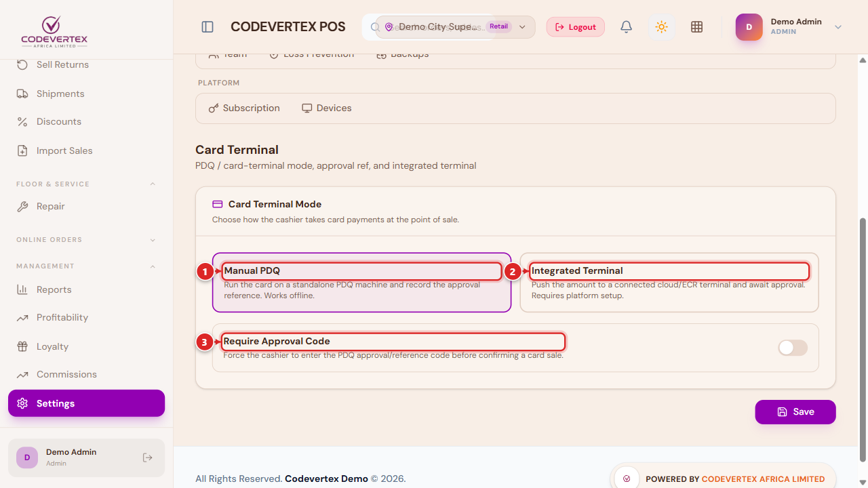868x488 pixels.
Task: Click the Shipments truck icon
Action: click(22, 94)
